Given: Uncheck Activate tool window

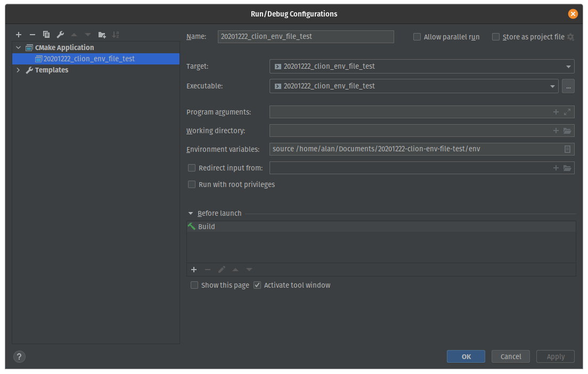Looking at the screenshot, I should tap(258, 285).
